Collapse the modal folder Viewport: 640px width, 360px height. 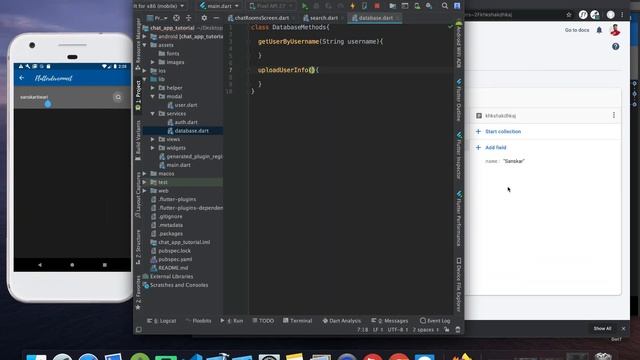(153, 96)
